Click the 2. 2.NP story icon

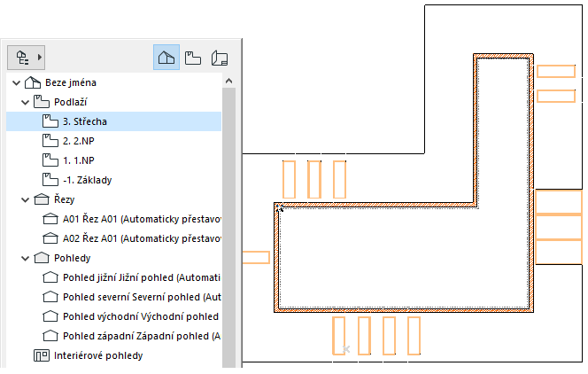click(x=50, y=141)
